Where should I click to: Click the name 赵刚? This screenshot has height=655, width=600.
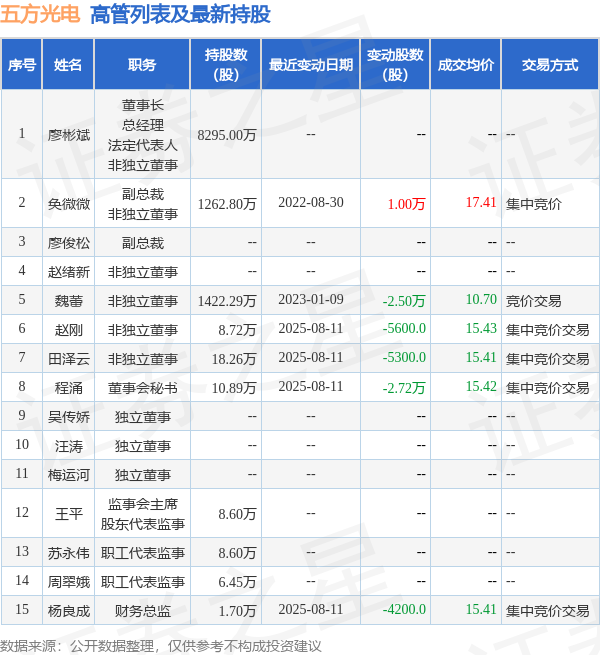(x=69, y=330)
